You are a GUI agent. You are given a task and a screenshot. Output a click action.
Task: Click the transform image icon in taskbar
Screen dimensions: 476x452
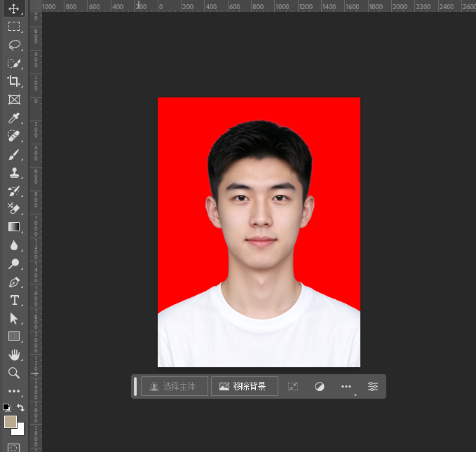tap(293, 386)
